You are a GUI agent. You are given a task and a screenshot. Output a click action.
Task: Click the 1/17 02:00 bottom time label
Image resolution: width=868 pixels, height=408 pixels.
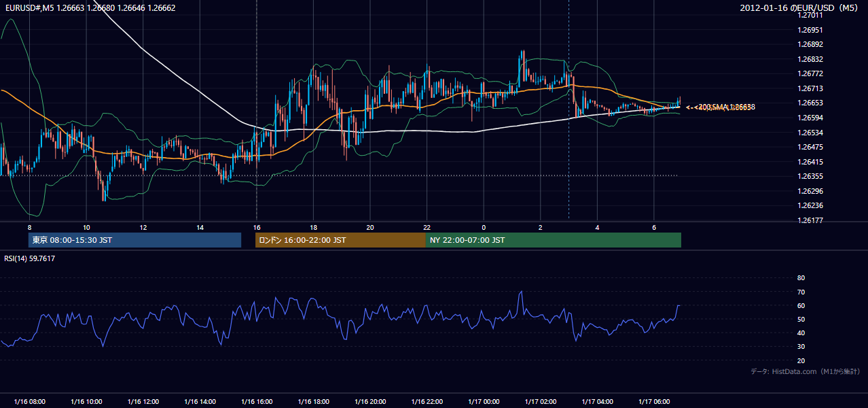[541, 402]
